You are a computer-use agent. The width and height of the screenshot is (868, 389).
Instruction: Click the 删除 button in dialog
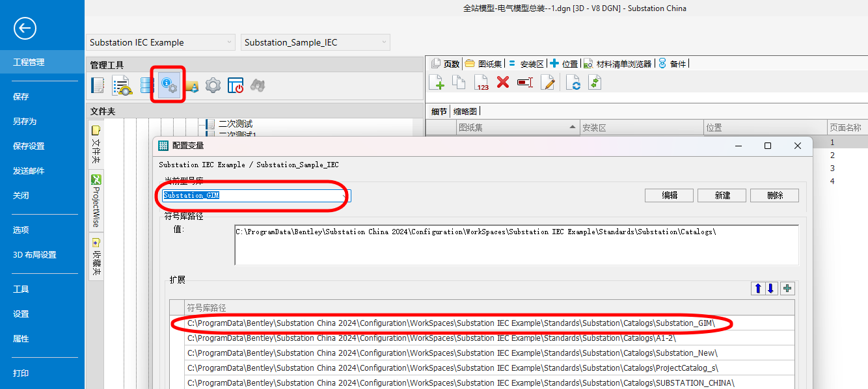coord(774,195)
